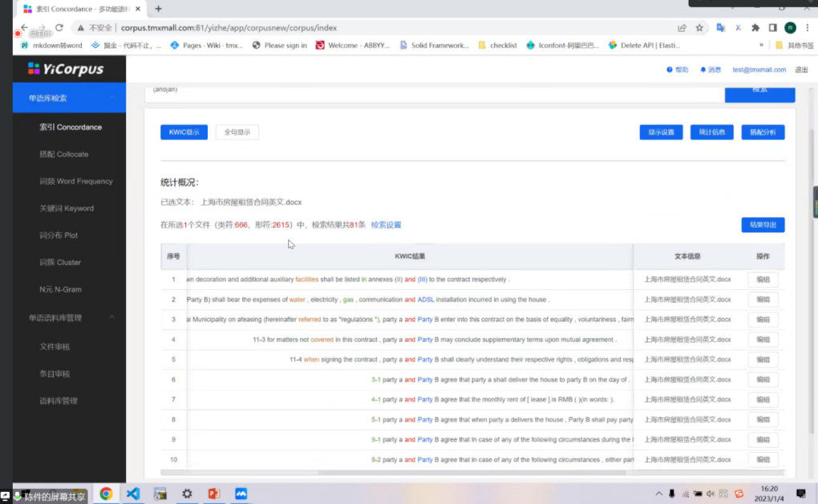Click the browser reload button

(x=59, y=27)
